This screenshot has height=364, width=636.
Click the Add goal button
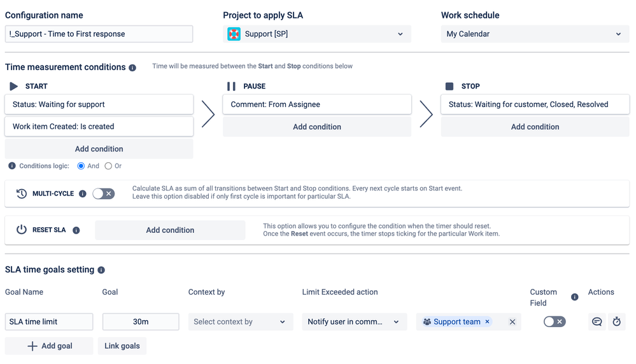tap(49, 346)
